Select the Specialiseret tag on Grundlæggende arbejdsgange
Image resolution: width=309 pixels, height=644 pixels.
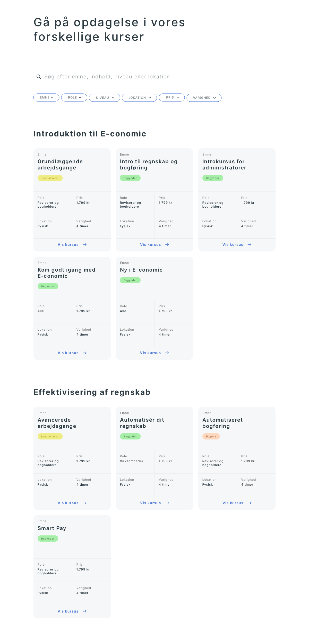50,178
